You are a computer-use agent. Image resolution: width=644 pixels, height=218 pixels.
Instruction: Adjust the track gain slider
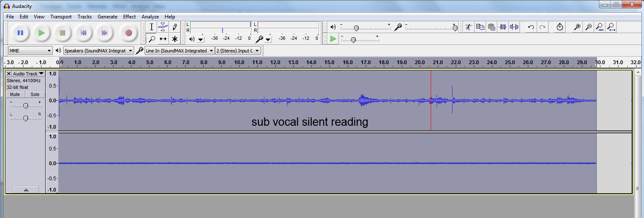pos(26,106)
